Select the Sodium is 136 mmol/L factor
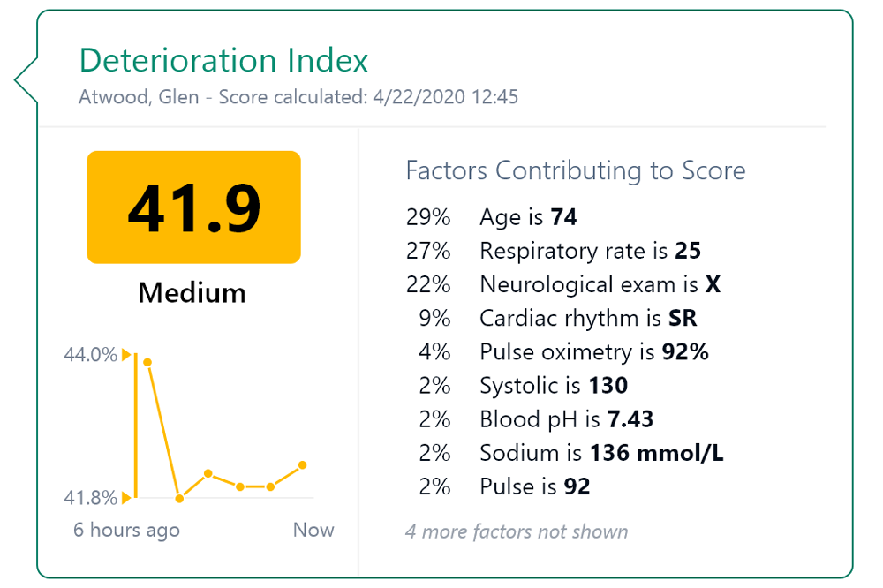Screen dimensions: 883x588 click(x=601, y=453)
